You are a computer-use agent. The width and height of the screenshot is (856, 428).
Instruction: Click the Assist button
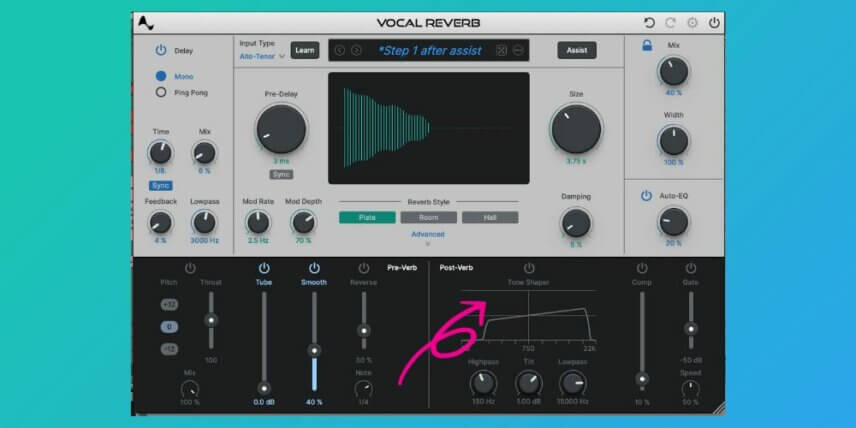(577, 50)
